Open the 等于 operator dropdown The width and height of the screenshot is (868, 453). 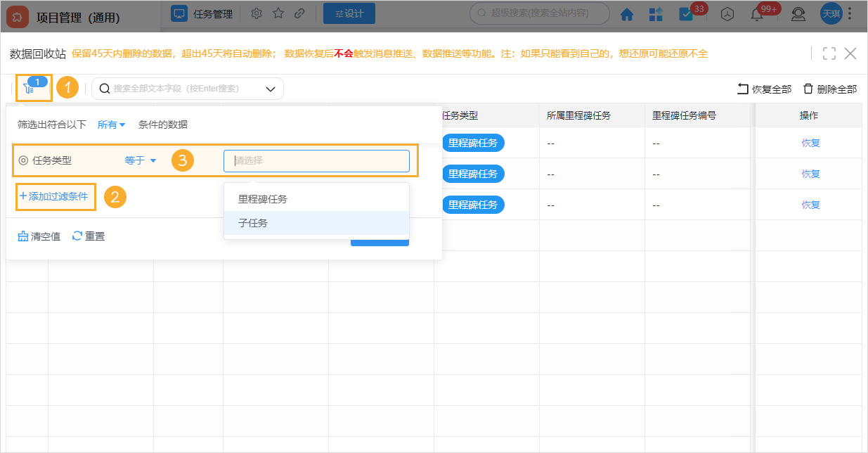click(x=141, y=160)
